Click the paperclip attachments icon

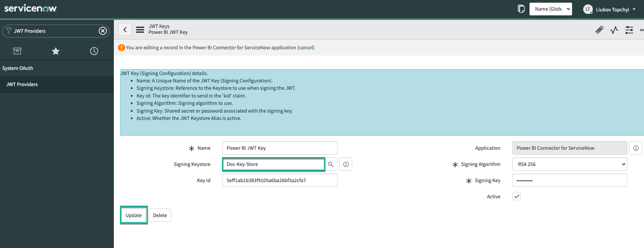pyautogui.click(x=599, y=30)
